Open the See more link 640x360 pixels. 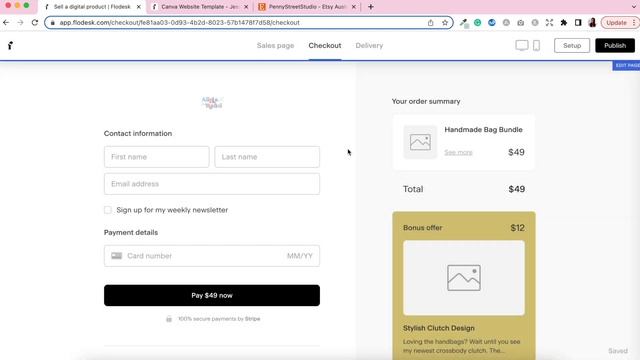coord(458,152)
